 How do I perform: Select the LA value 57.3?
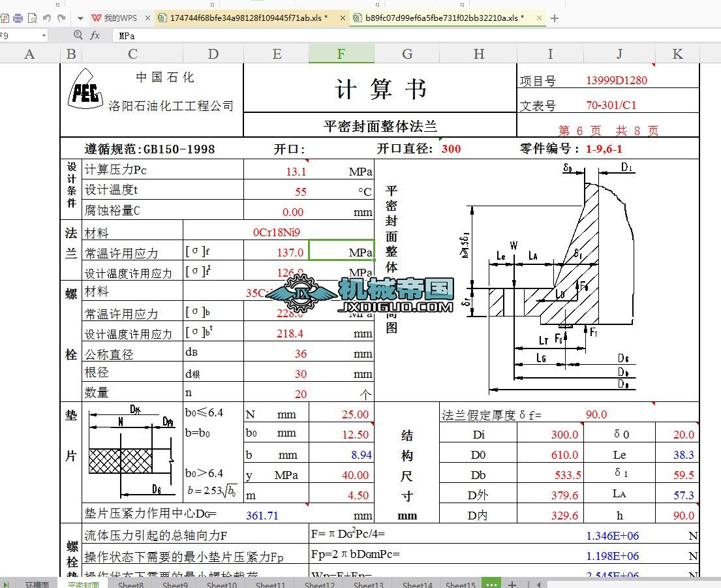(683, 495)
